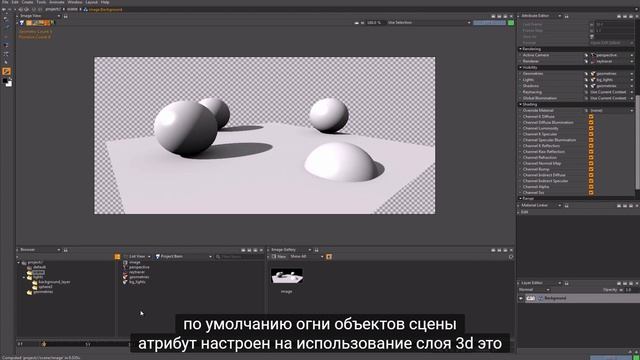
Task: Toggle Channel Luminosity checkbox
Action: coord(591,128)
